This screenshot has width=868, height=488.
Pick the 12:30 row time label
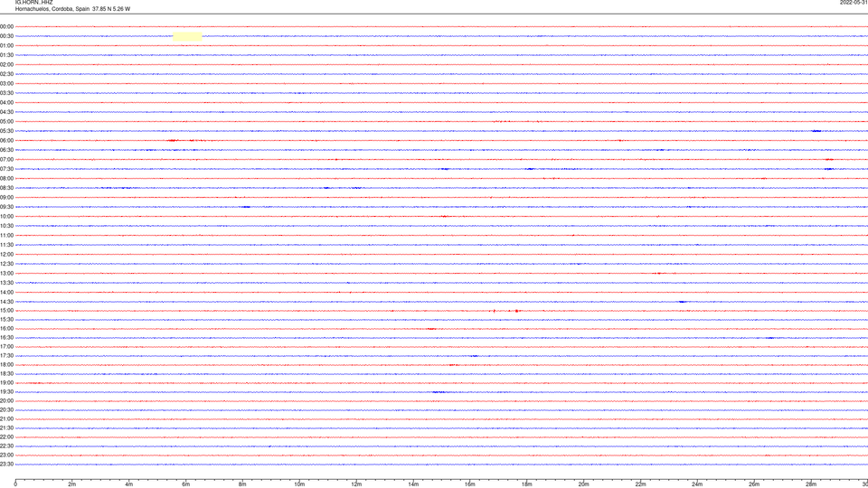pyautogui.click(x=6, y=264)
